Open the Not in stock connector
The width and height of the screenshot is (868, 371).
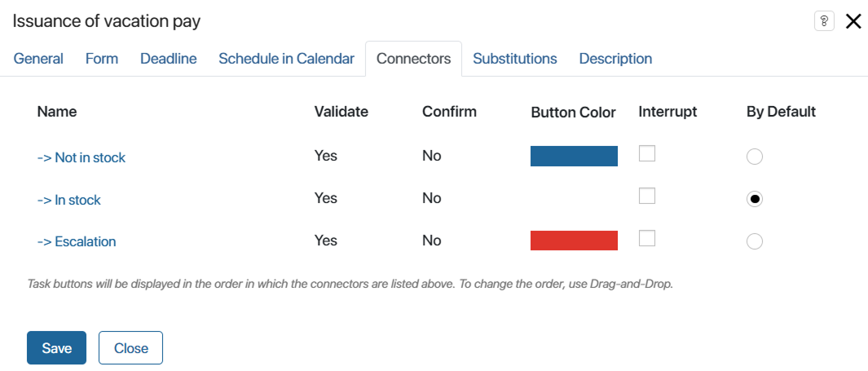click(x=82, y=158)
